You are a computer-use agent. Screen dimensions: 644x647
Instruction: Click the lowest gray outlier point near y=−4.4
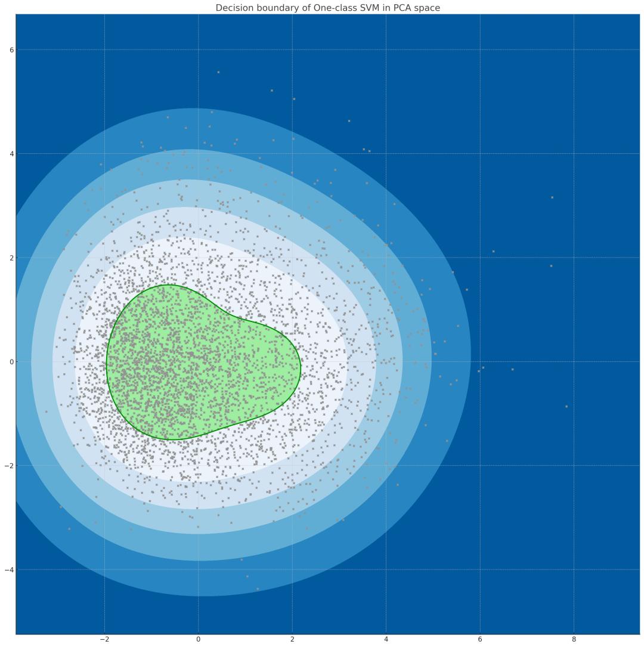pyautogui.click(x=258, y=589)
